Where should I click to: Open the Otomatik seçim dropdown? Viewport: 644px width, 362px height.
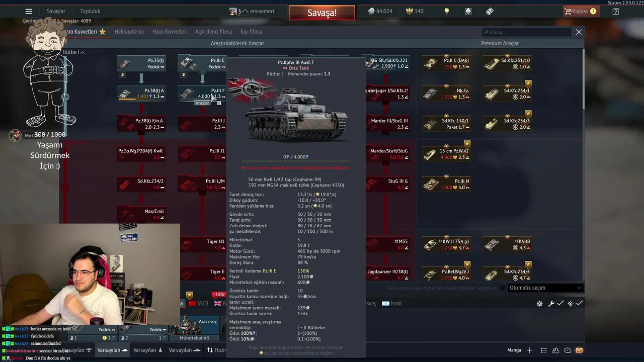click(545, 288)
